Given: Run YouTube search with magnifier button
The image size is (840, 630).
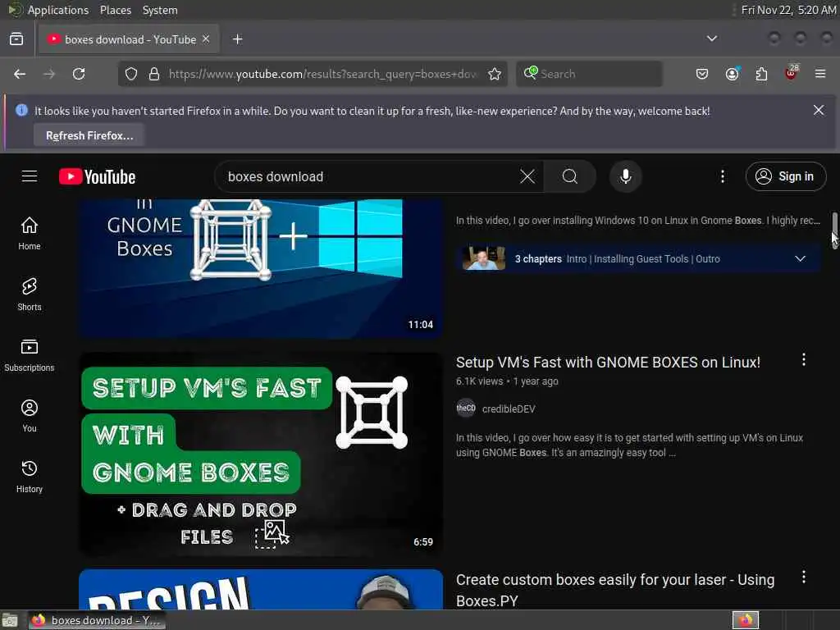Looking at the screenshot, I should tap(570, 176).
